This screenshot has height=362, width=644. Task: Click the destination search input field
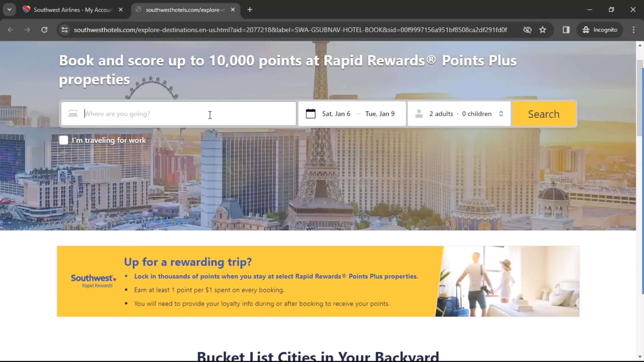[178, 114]
